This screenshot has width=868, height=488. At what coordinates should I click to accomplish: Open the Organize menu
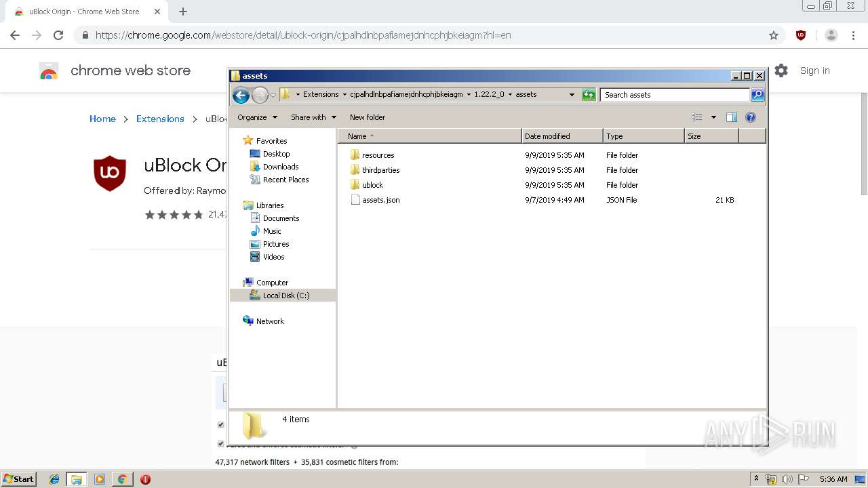click(x=257, y=117)
